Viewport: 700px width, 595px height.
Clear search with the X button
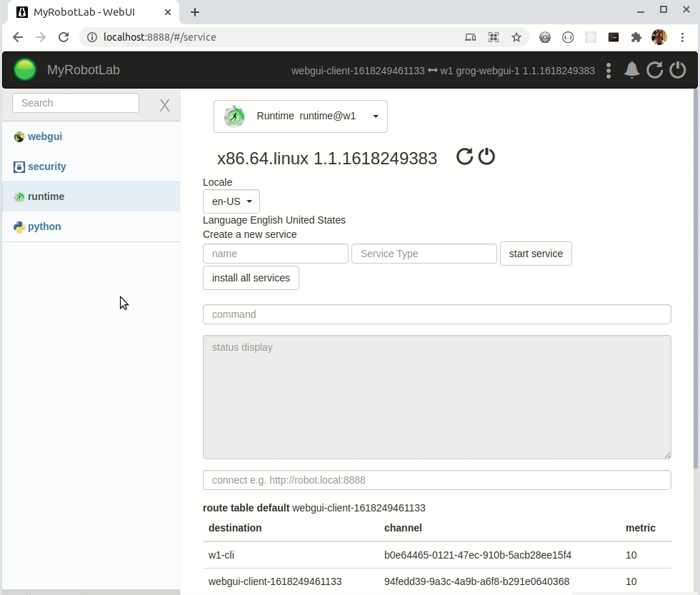pos(164,106)
